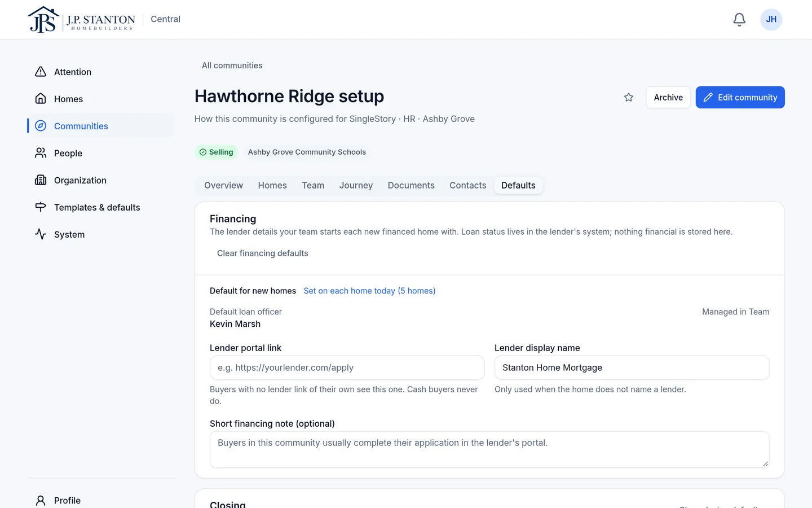Viewport: 812px width, 508px height.
Task: Open the Journey tab
Action: point(356,186)
